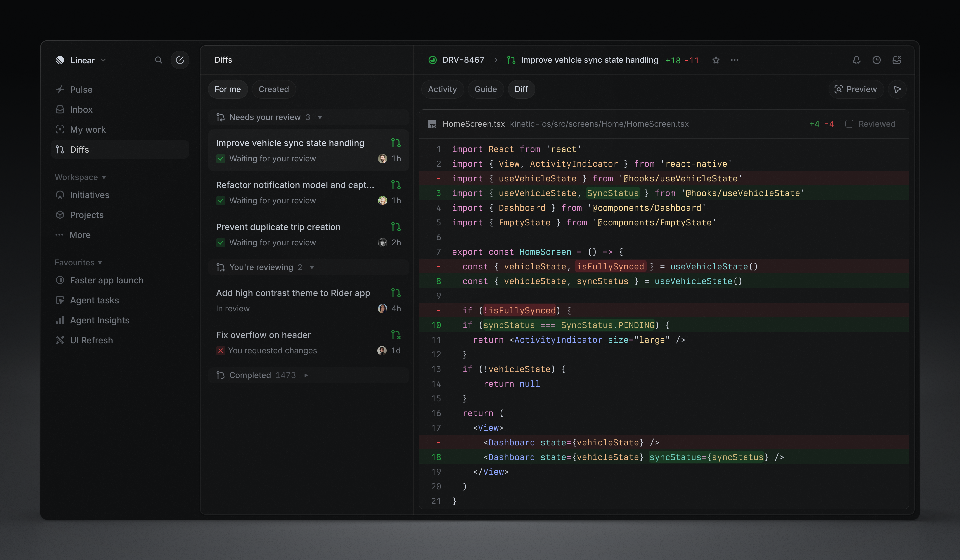Screen dimensions: 960x560
Task: Click the play arrow icon beside Preview
Action: (x=897, y=90)
